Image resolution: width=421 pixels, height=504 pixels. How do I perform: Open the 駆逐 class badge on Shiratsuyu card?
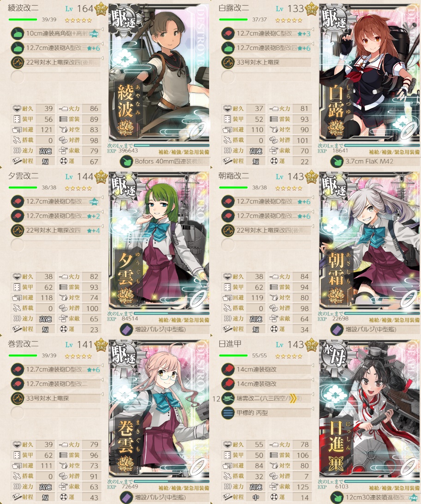tap(335, 18)
